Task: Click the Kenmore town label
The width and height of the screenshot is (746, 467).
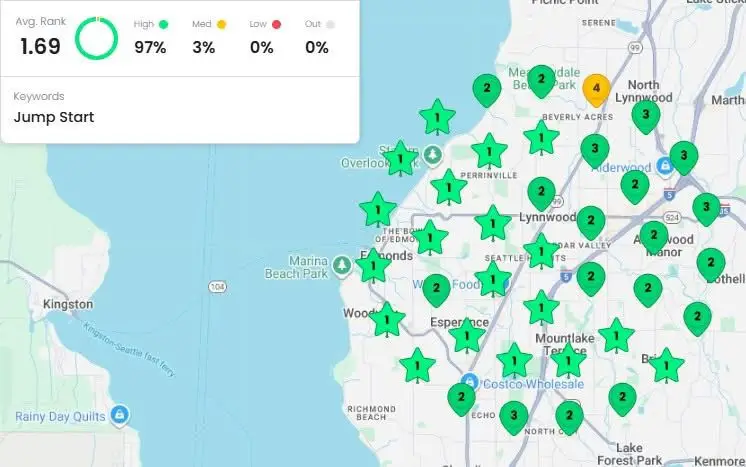Action: pos(719,461)
